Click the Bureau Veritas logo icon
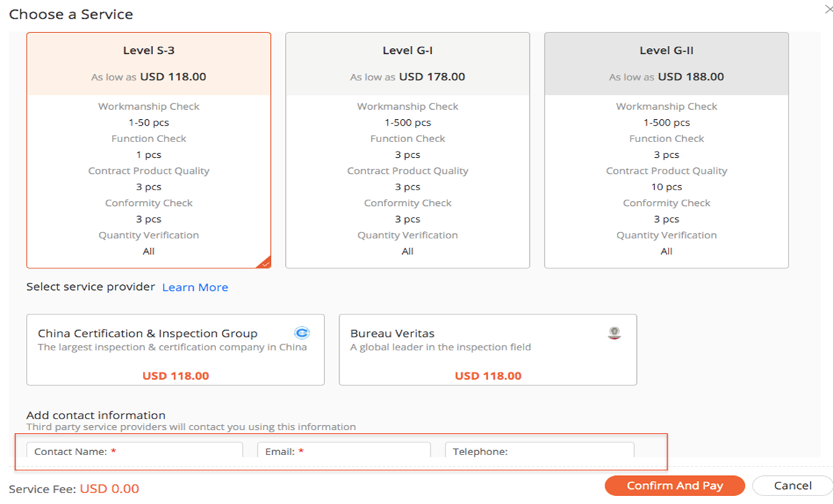This screenshot has height=504, width=833. [614, 333]
